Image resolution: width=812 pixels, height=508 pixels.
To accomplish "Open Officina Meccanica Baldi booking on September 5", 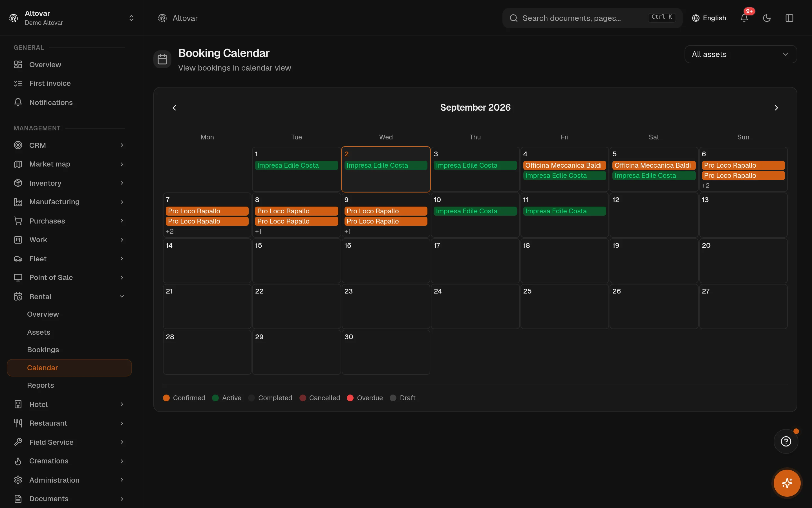I will [x=654, y=165].
